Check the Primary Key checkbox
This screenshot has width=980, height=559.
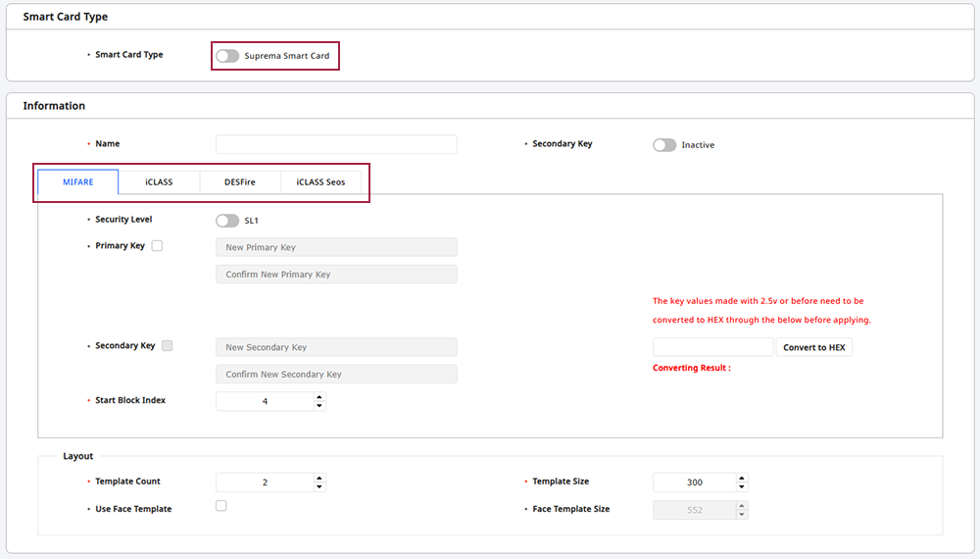(157, 246)
